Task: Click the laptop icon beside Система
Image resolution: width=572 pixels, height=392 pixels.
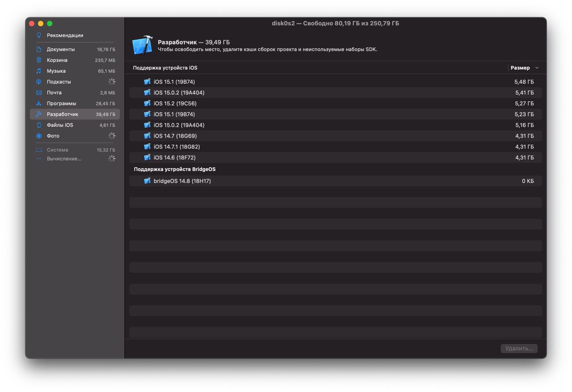Action: coord(39,150)
